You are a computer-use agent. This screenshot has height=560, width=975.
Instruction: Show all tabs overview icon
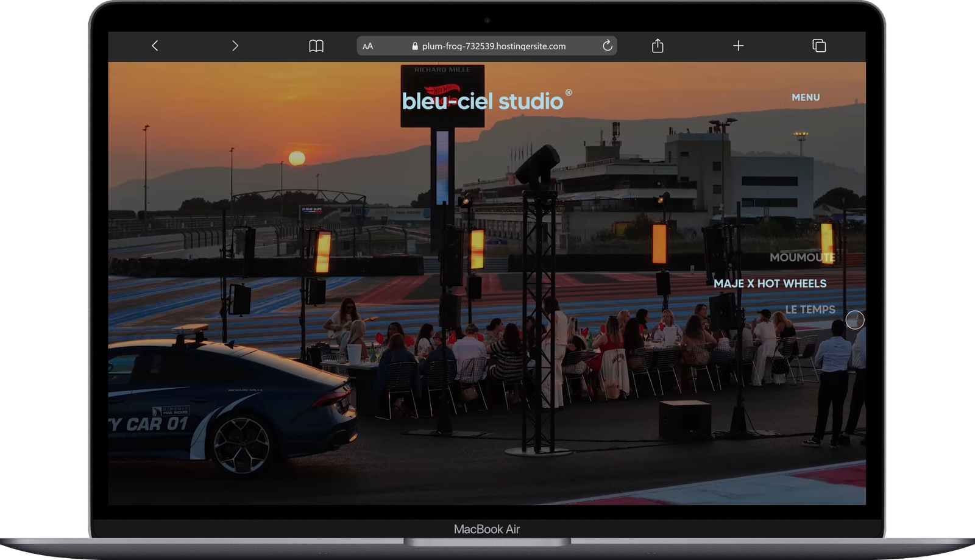pos(819,46)
